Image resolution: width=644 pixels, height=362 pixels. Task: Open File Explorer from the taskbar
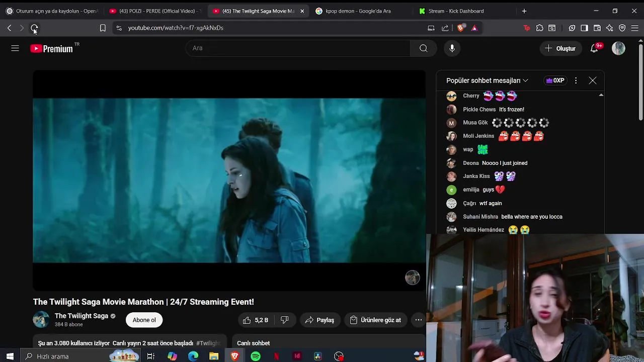(x=214, y=356)
